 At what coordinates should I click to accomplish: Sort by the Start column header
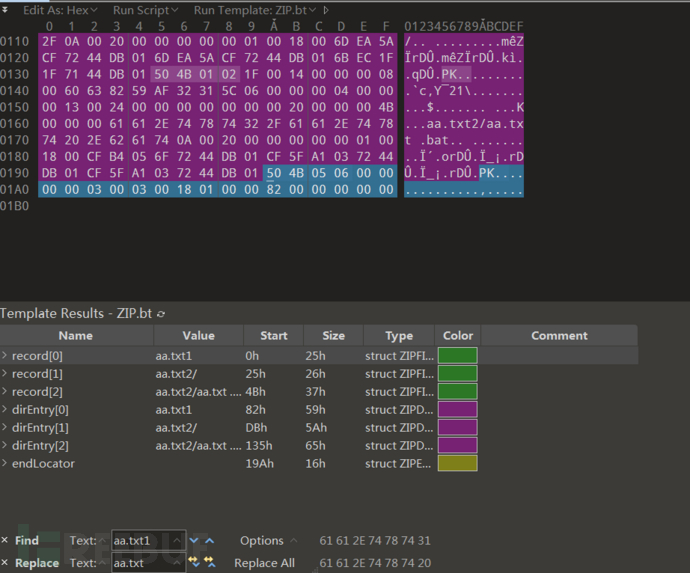pyautogui.click(x=273, y=336)
